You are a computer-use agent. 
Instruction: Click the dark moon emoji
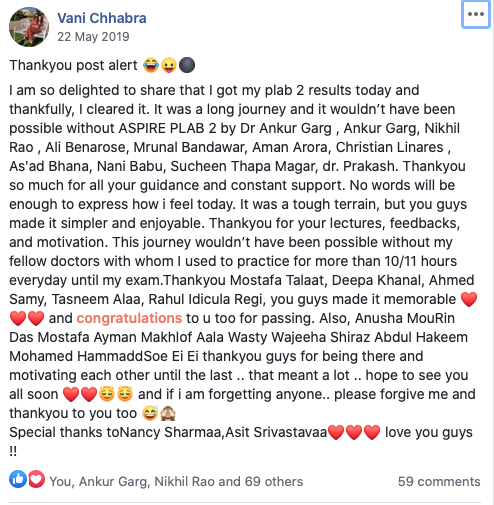pyautogui.click(x=187, y=65)
